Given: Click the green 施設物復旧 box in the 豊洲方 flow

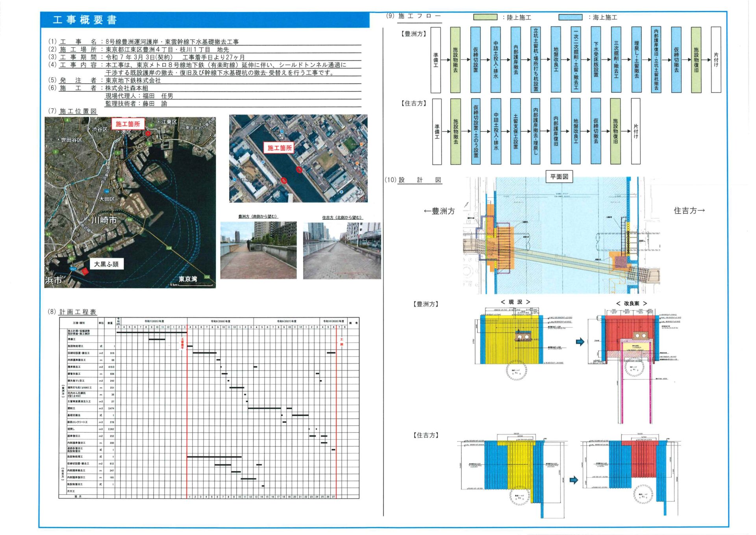Looking at the screenshot, I should click(x=696, y=60).
